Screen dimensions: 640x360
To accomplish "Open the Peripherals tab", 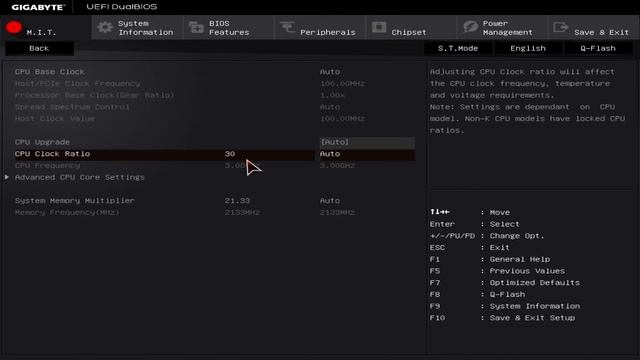I will [x=320, y=28].
